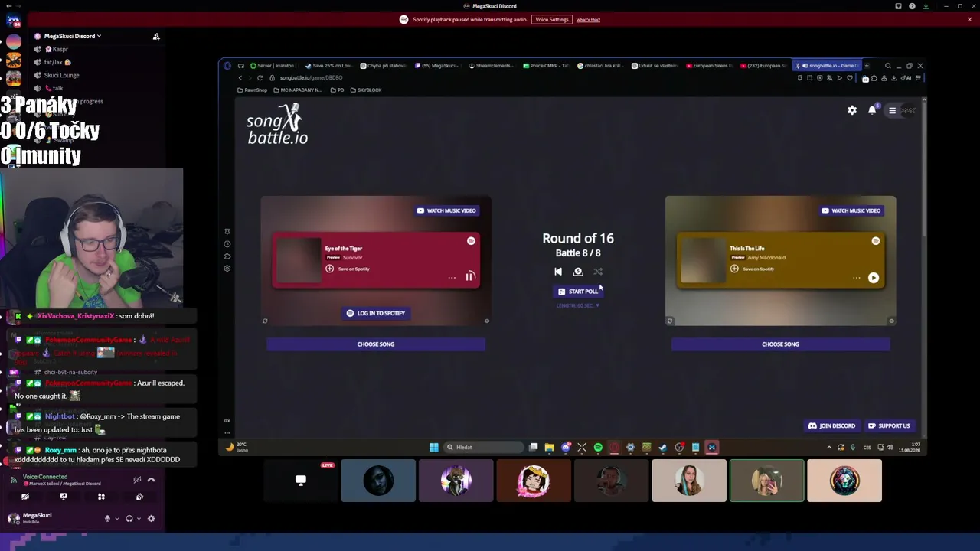Play the This Is The Life preview
The width and height of the screenshot is (980, 551).
point(874,278)
